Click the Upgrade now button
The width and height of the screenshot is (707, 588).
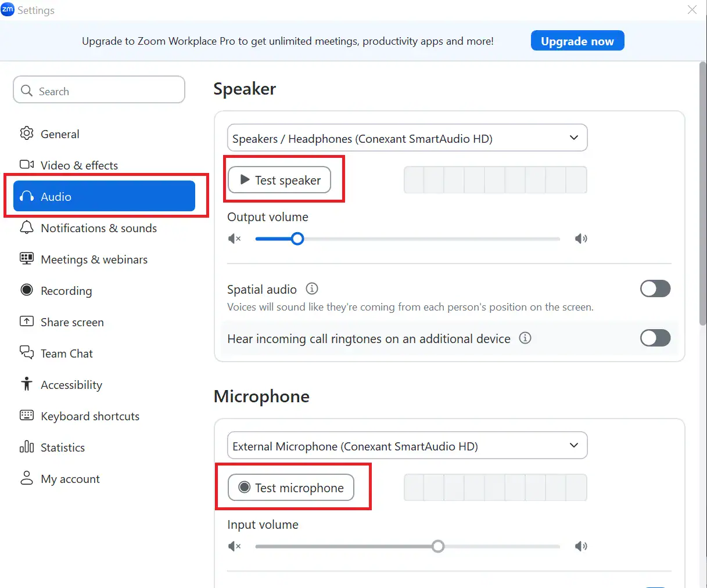coord(577,41)
